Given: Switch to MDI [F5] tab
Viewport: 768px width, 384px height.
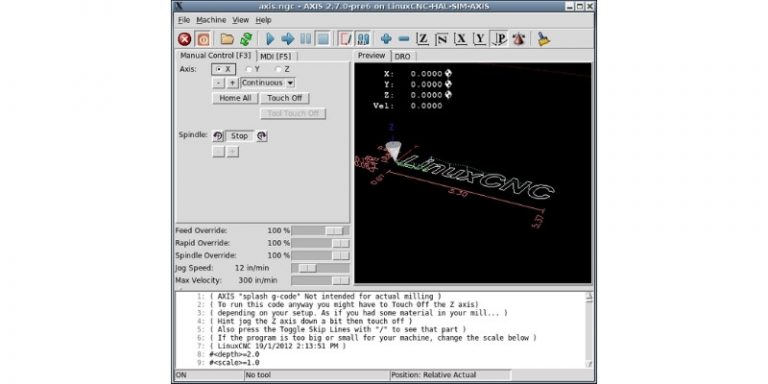Looking at the screenshot, I should click(275, 56).
